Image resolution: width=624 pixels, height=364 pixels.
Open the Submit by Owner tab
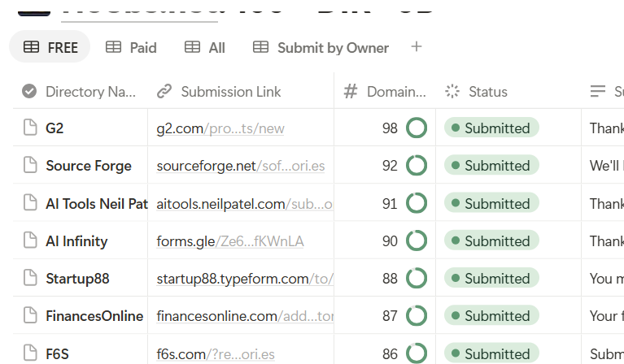coord(321,48)
